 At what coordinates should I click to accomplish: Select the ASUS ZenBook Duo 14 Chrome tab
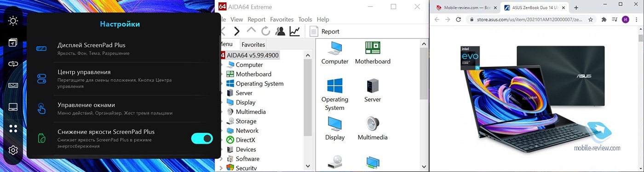pos(534,8)
